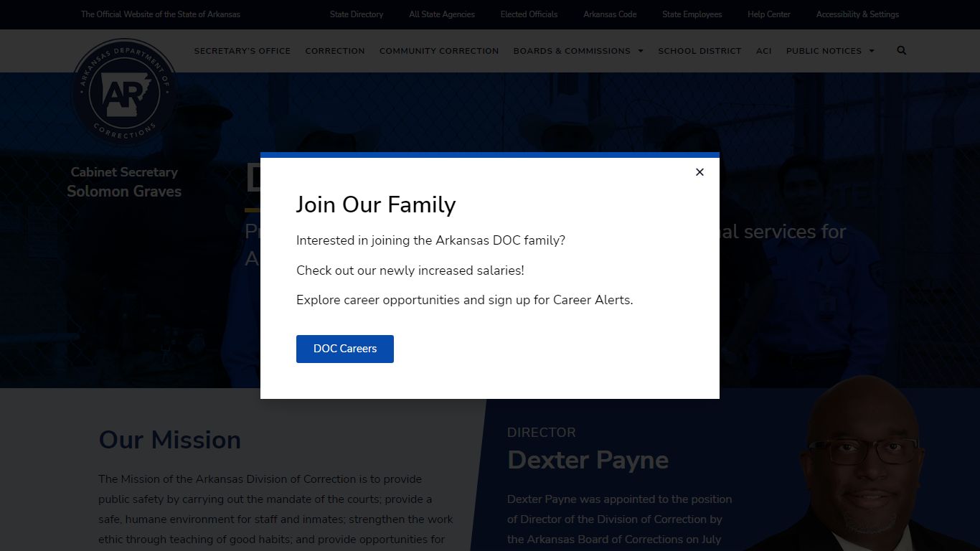This screenshot has height=551, width=980.
Task: Open the Elected Officials link
Action: point(529,14)
